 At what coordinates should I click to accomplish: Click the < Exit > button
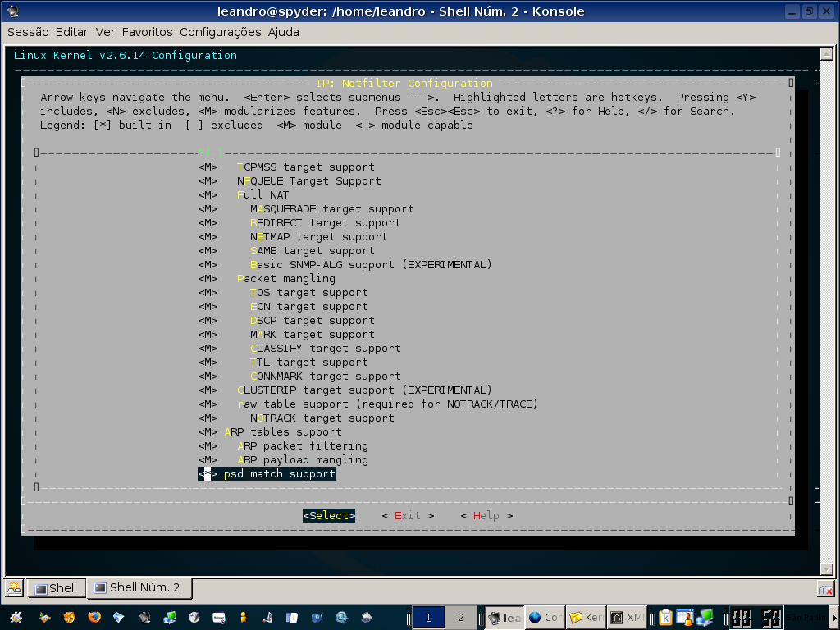pyautogui.click(x=408, y=515)
